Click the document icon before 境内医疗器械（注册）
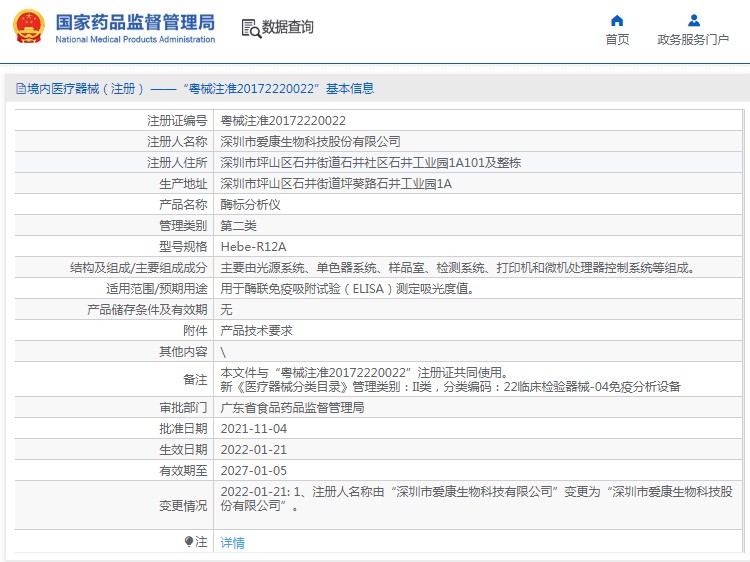Screen dimensions: 750x562 pos(20,89)
